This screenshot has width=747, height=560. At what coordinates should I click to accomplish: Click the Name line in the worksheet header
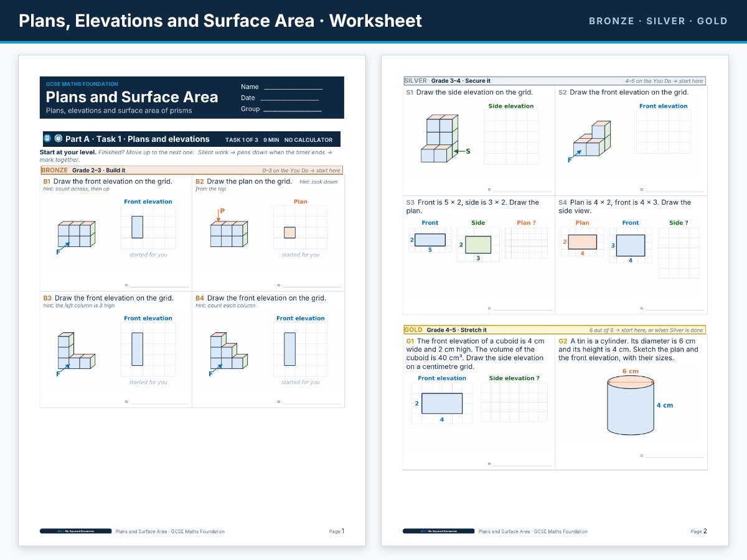[x=293, y=88]
